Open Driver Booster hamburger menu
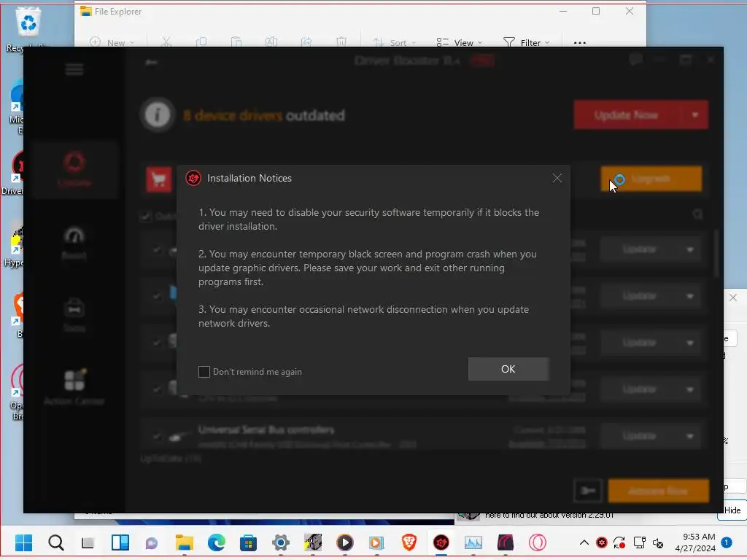This screenshot has height=560, width=747. pyautogui.click(x=74, y=69)
